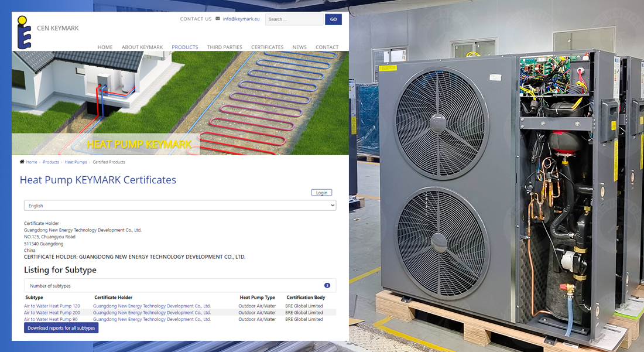Click the Heat Pump KEYMARK banner image

(x=180, y=102)
